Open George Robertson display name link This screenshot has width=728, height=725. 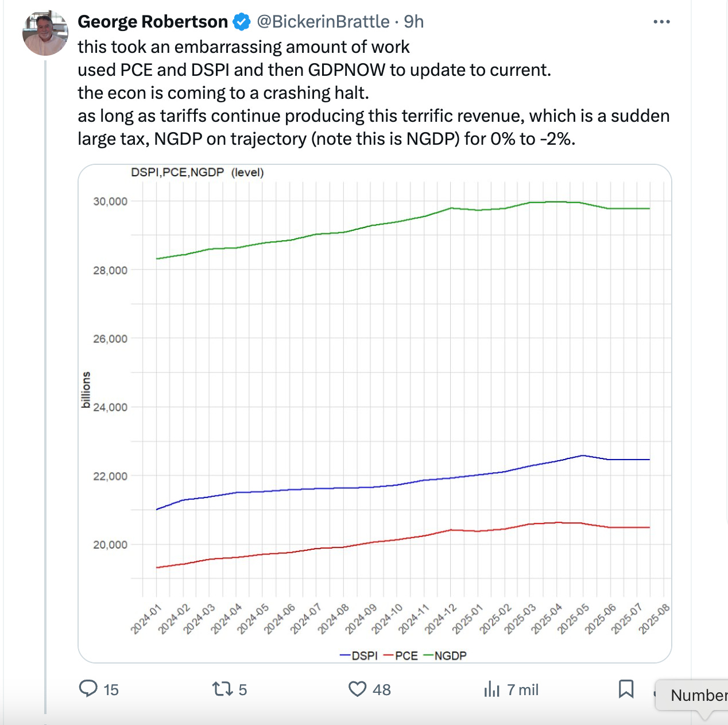pos(153,22)
